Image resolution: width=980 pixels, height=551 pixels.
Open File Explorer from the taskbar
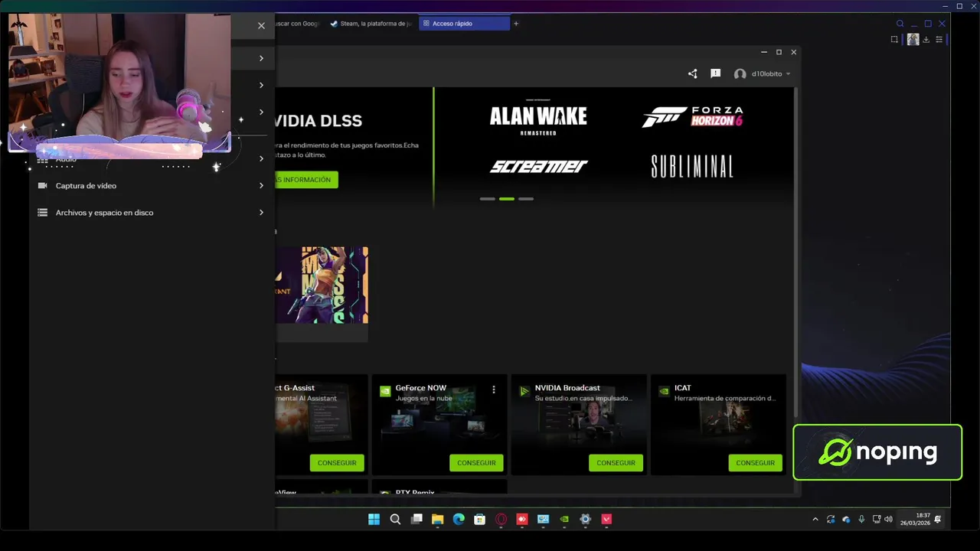(437, 520)
